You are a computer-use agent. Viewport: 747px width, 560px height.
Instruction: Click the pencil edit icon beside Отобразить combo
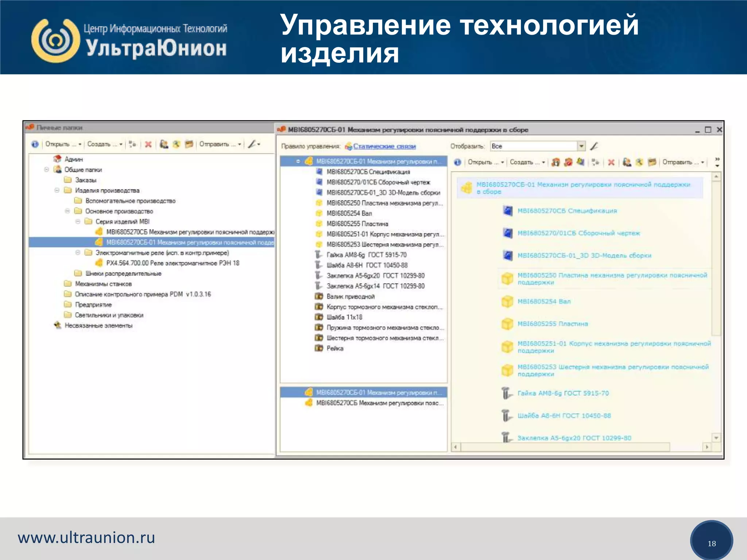coord(594,146)
